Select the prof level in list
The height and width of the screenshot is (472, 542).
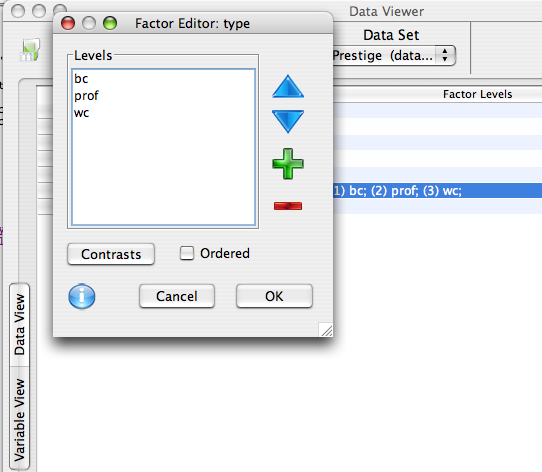(163, 96)
